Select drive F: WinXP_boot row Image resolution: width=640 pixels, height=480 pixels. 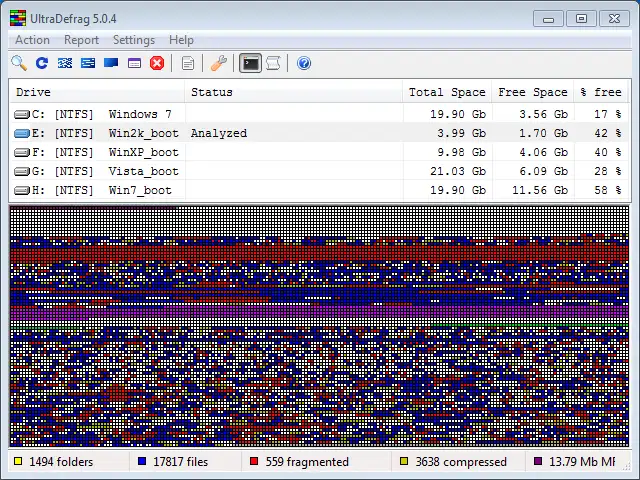coord(320,152)
